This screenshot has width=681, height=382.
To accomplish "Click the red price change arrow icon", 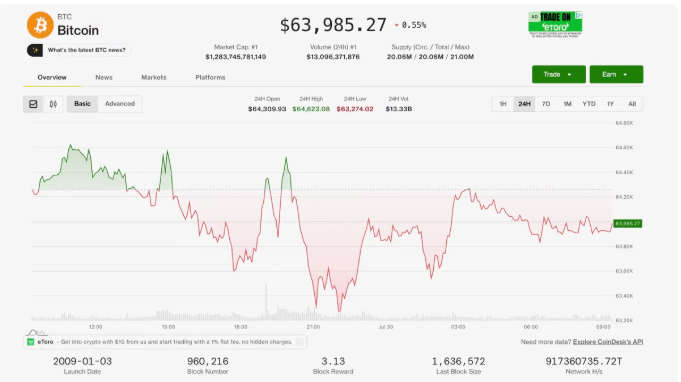I will coord(397,25).
